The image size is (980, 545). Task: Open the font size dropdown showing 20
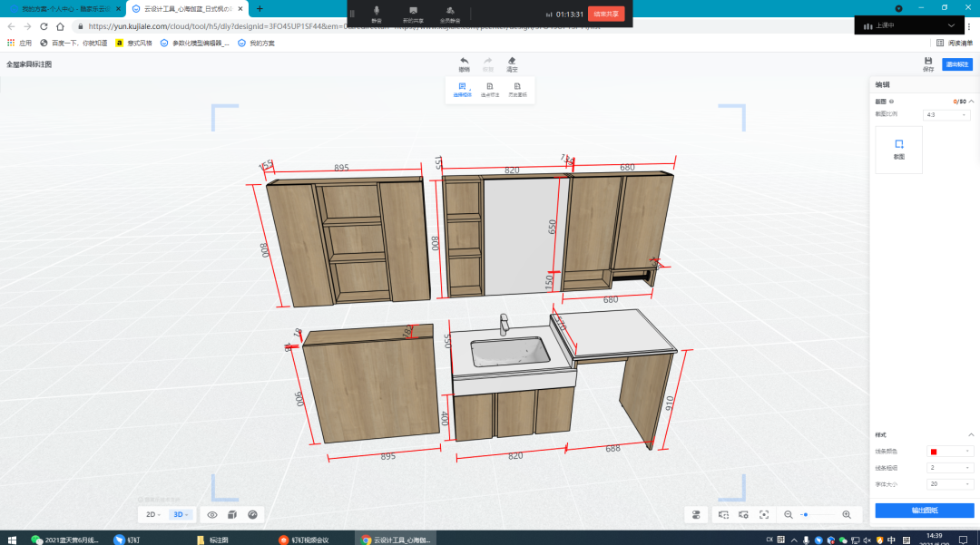pos(948,484)
